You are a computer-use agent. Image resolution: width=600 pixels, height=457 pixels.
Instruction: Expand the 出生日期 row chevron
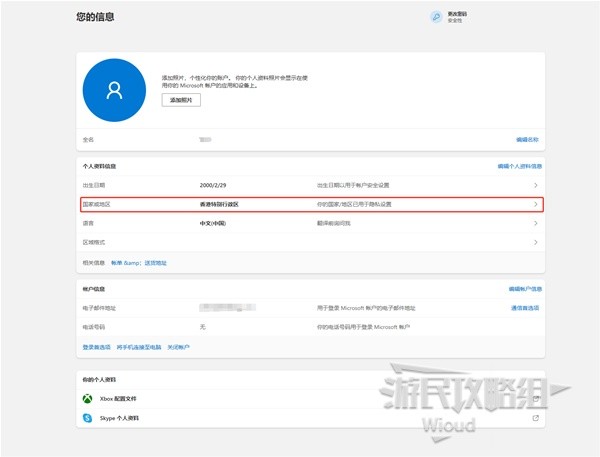pyautogui.click(x=536, y=185)
